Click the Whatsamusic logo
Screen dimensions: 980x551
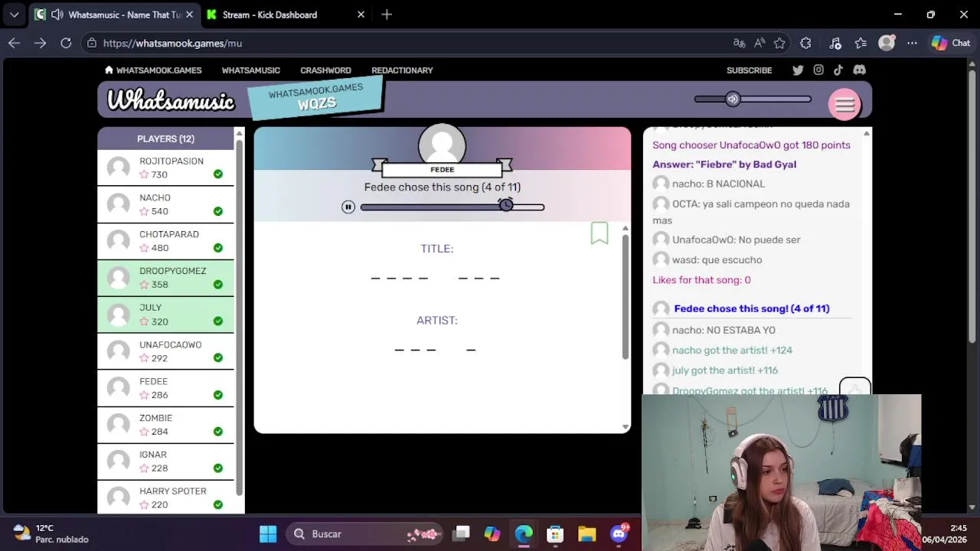click(x=171, y=100)
